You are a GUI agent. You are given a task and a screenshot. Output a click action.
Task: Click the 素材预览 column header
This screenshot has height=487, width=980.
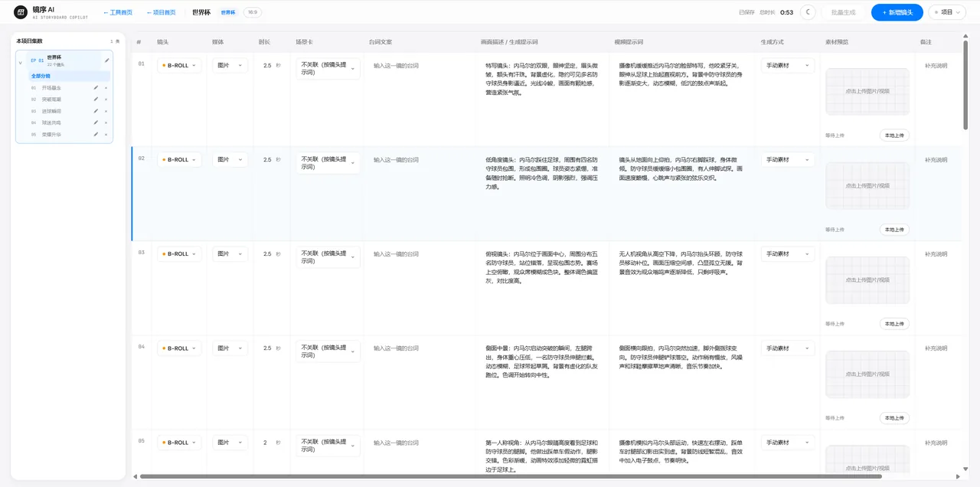(x=836, y=42)
